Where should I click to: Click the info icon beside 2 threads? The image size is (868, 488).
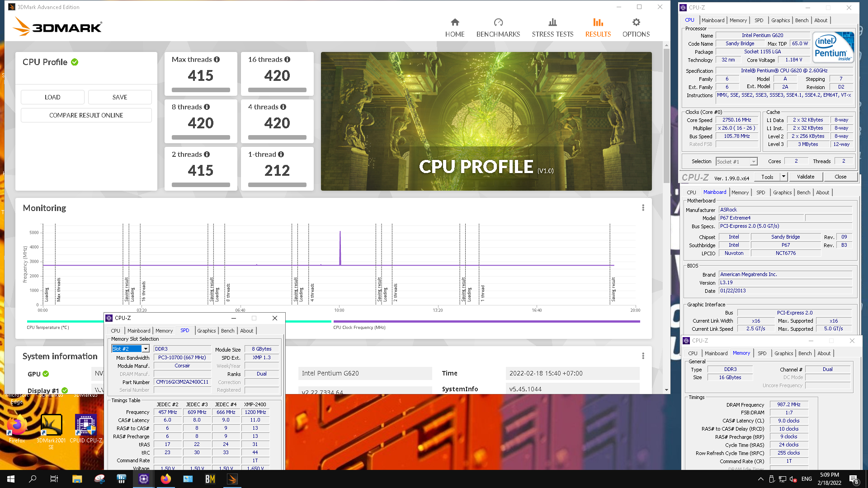click(x=207, y=155)
